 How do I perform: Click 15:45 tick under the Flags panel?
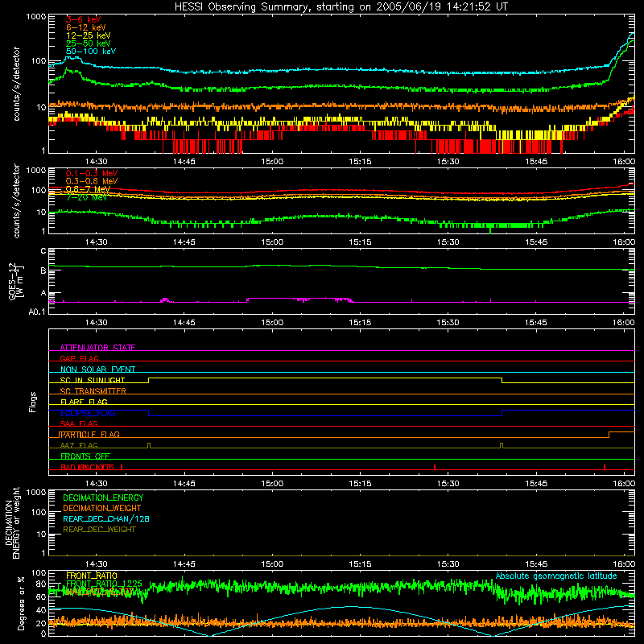pyautogui.click(x=535, y=484)
